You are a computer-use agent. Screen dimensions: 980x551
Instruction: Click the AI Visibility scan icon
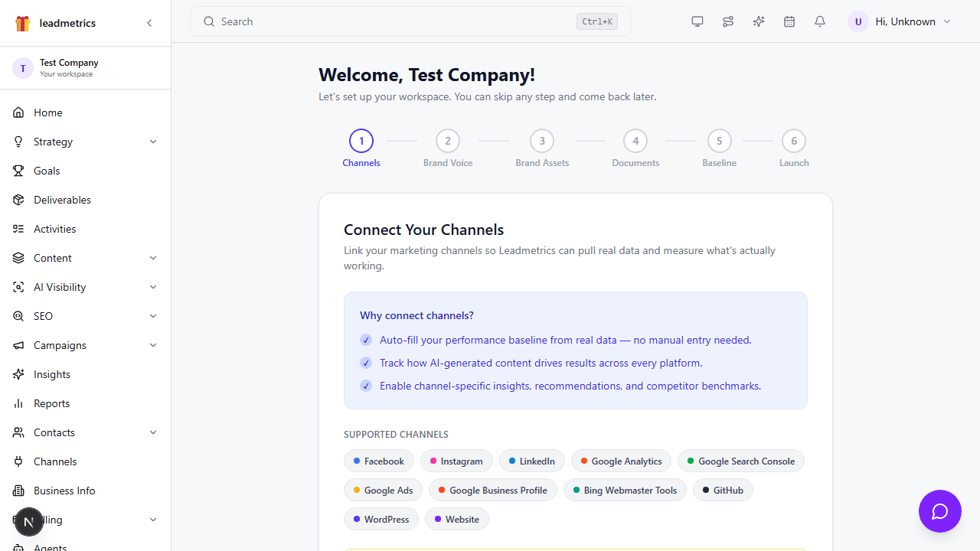(x=18, y=287)
